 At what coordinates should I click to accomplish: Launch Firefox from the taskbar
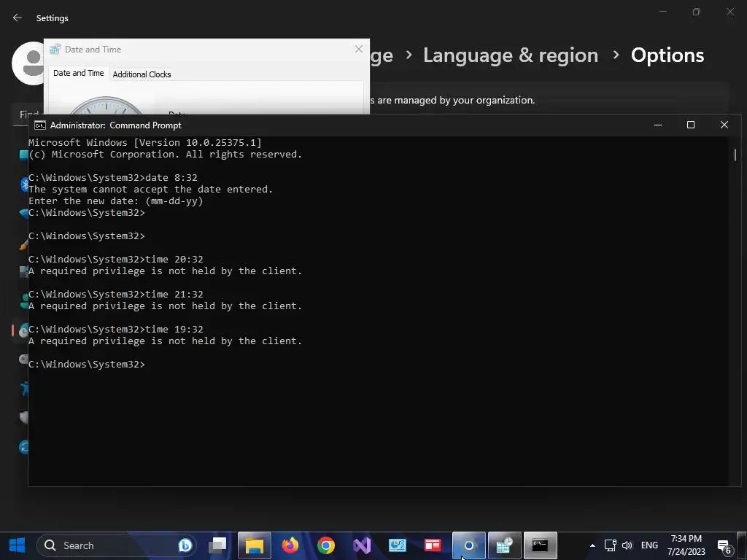pyautogui.click(x=290, y=545)
